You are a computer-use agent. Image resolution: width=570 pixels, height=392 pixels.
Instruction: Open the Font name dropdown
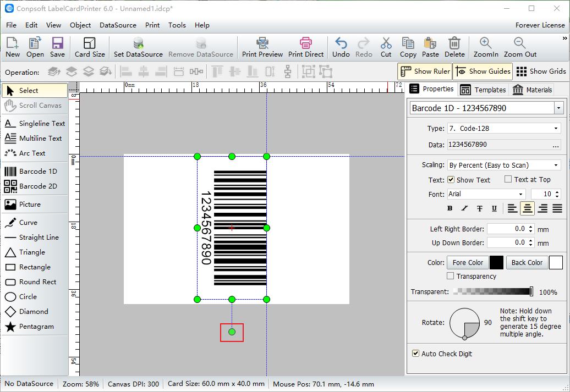pyautogui.click(x=521, y=194)
